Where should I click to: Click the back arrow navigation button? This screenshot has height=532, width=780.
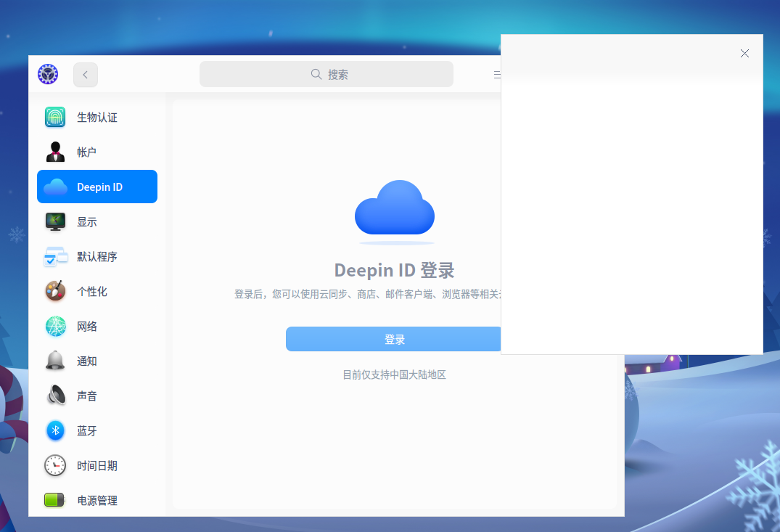click(x=85, y=75)
